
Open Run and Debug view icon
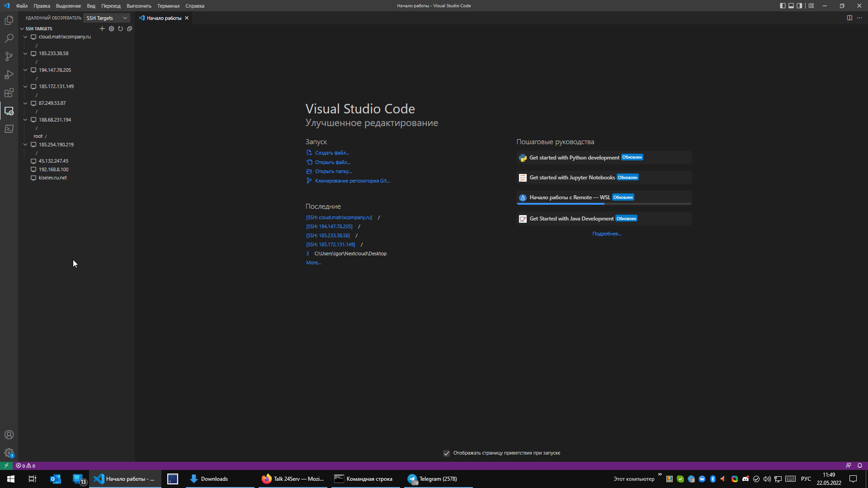tap(9, 75)
